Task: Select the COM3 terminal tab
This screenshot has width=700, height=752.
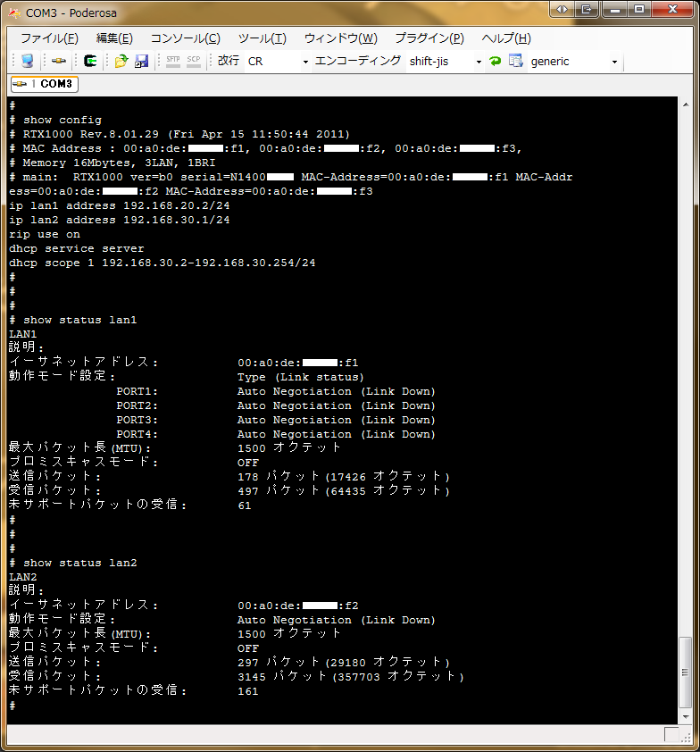Action: point(44,84)
